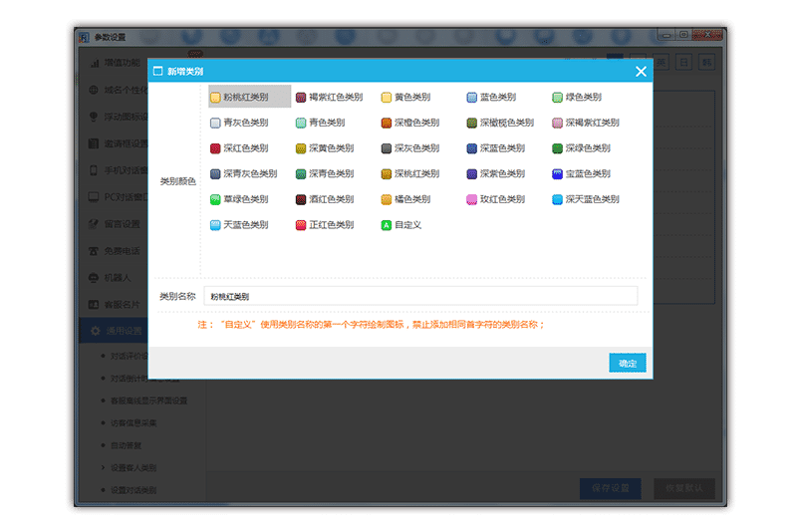Click 保存设置 in the settings window
Image resolution: width=797 pixels, height=532 pixels.
coord(611,488)
